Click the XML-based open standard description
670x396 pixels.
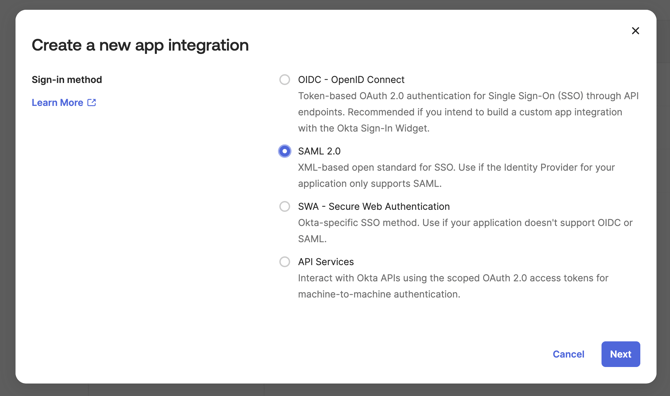tap(456, 176)
